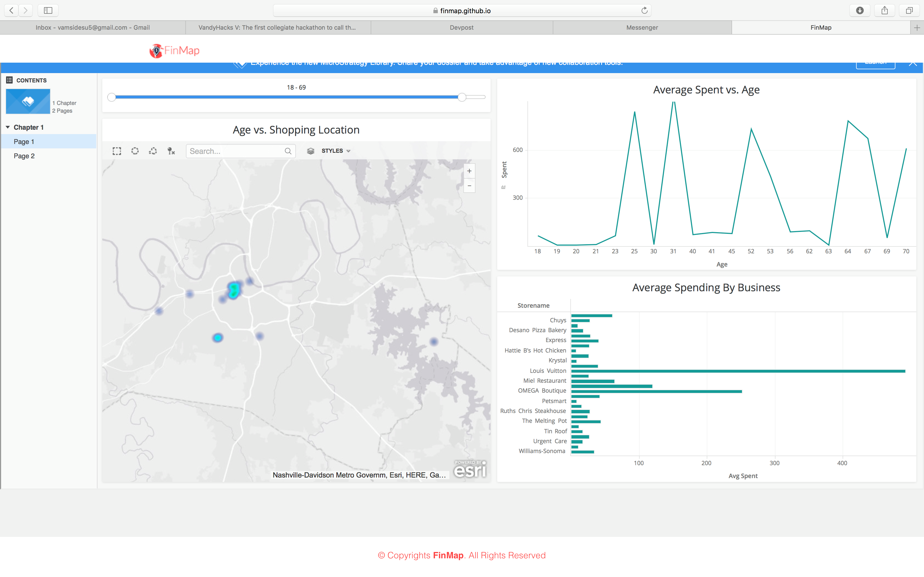Open Page 2 in contents

(24, 156)
